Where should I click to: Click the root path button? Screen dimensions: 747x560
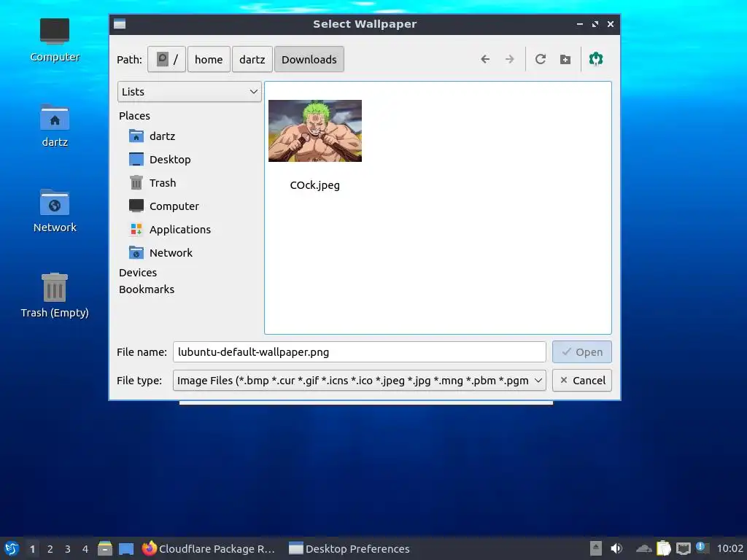click(x=166, y=59)
